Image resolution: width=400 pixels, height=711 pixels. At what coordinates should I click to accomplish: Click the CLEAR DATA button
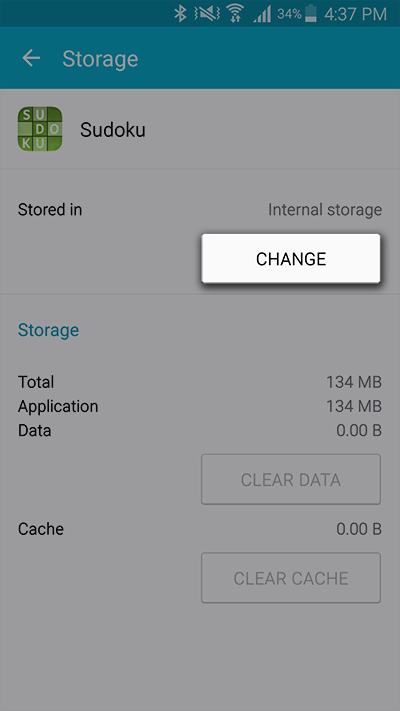291,479
